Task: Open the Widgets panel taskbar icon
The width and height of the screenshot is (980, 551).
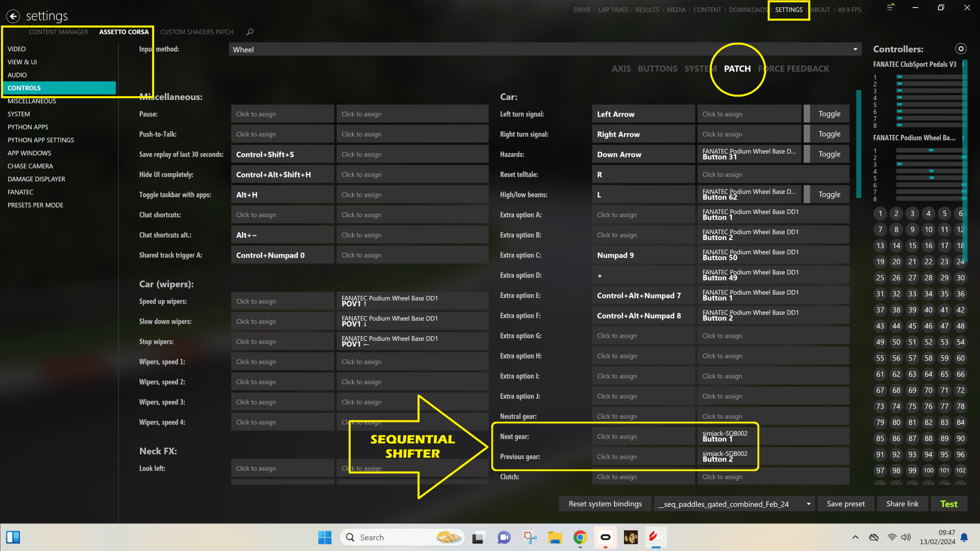Action: coord(13,538)
